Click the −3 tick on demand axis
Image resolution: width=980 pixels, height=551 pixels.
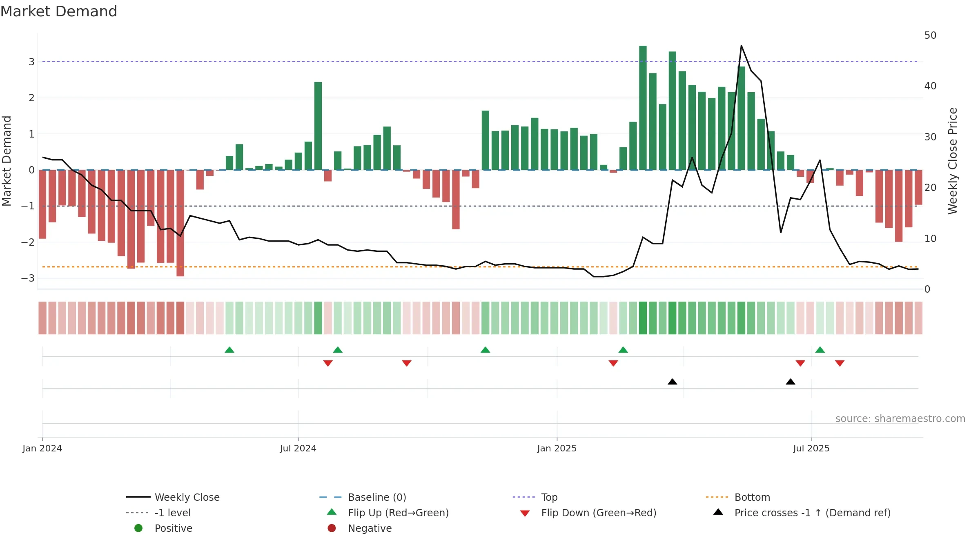(28, 278)
